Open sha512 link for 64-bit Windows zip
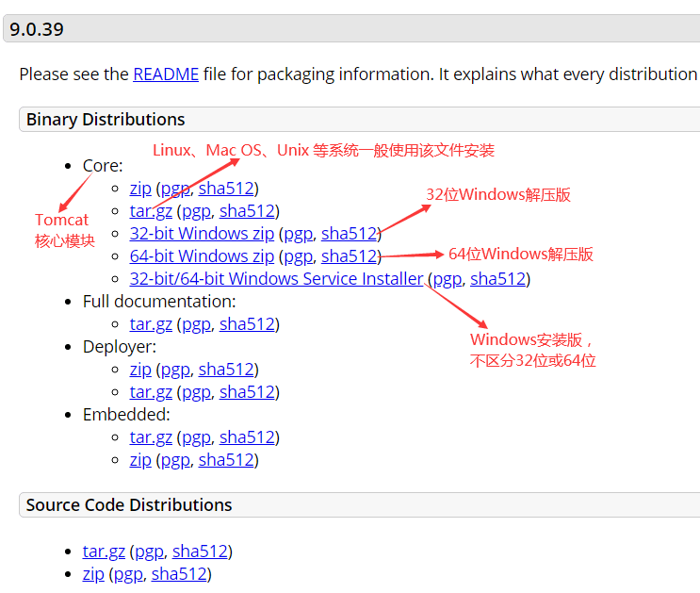 [x=350, y=256]
